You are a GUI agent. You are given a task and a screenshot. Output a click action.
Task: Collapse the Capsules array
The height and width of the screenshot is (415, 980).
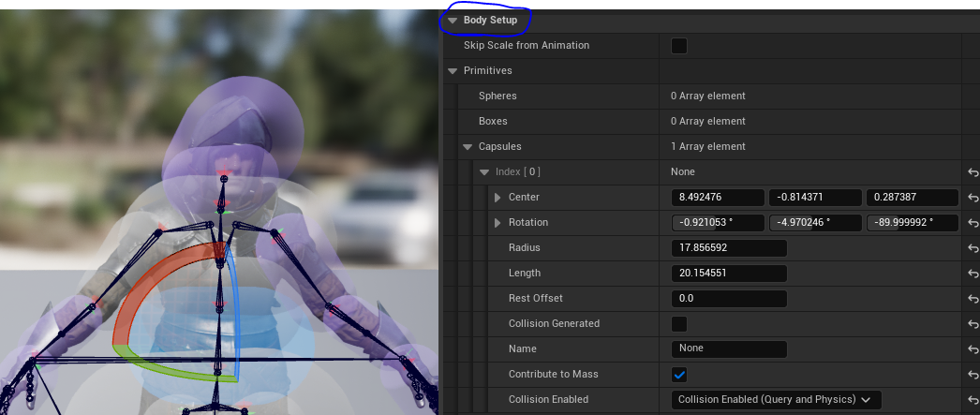(x=468, y=147)
